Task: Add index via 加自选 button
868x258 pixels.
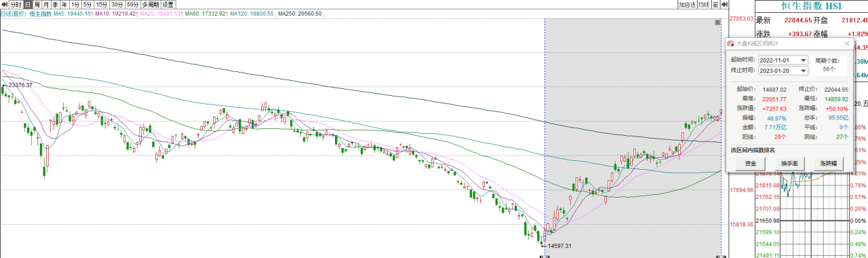Action: [688, 4]
